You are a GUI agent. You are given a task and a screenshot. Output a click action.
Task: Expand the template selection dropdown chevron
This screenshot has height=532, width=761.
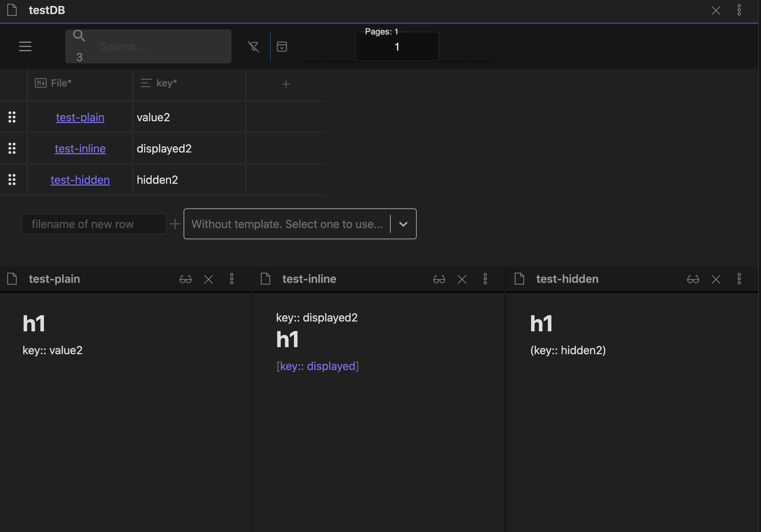point(403,224)
